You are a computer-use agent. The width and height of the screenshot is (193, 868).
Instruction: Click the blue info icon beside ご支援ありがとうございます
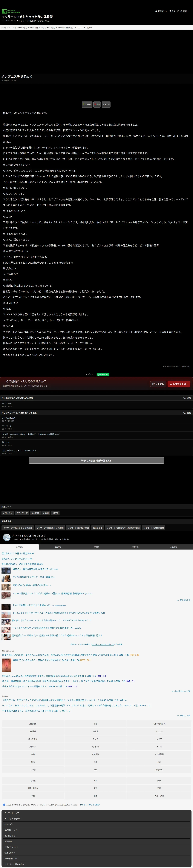[x=4, y=805]
